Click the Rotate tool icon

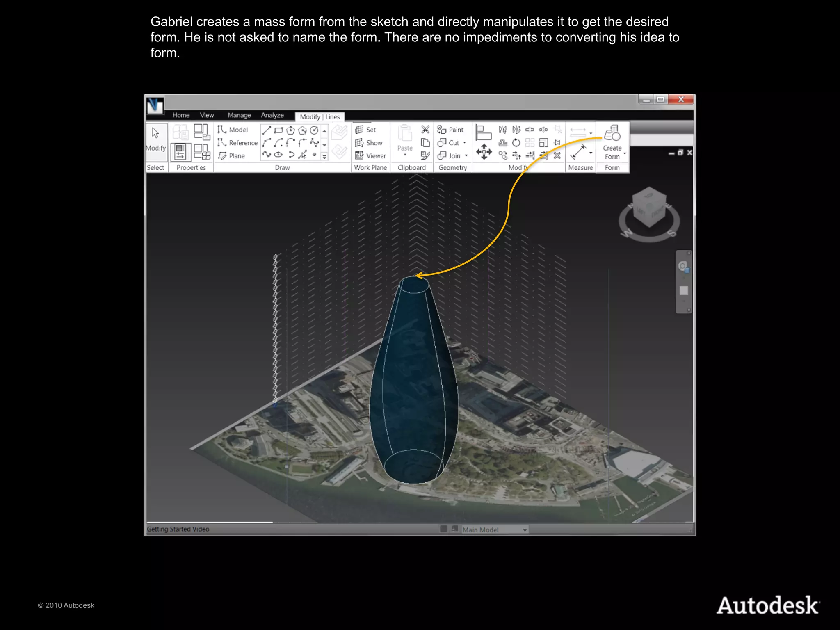coord(516,143)
